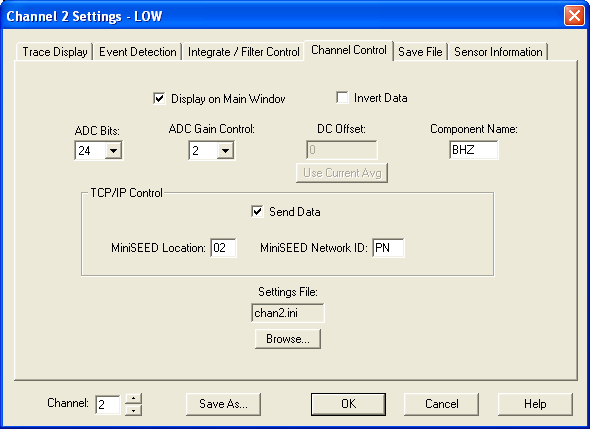The width and height of the screenshot is (590, 429).
Task: Click the Save As... button
Action: pos(223,404)
